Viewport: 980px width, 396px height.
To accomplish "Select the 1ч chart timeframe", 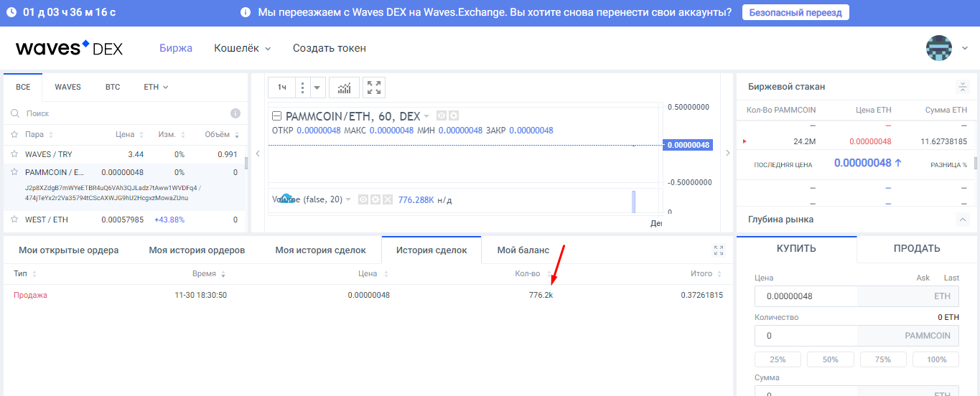I will click(x=282, y=88).
